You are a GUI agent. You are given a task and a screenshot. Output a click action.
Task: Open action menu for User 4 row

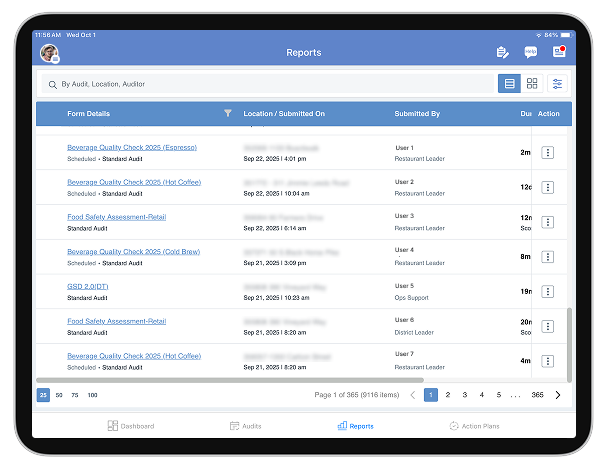[547, 256]
